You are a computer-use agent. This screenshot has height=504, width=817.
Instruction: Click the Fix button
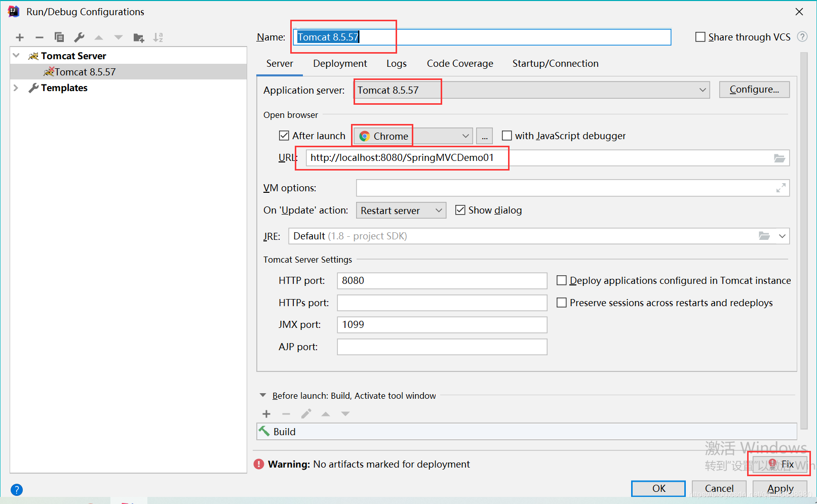click(x=780, y=464)
